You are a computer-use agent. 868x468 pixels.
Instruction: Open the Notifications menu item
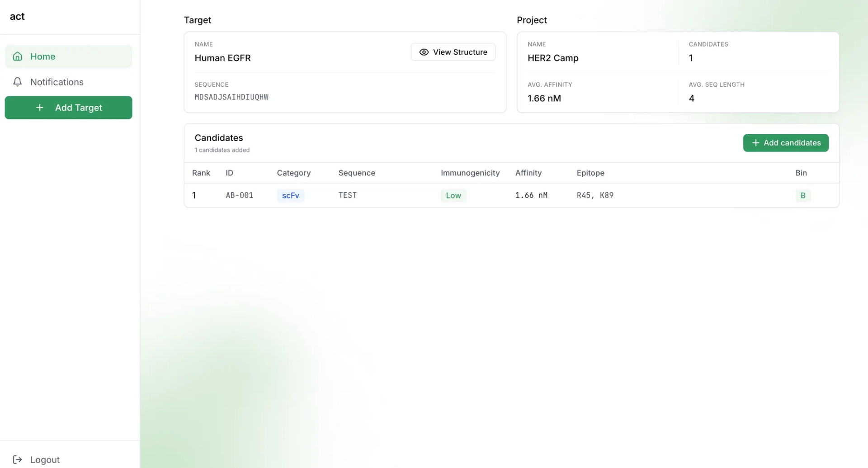coord(57,82)
